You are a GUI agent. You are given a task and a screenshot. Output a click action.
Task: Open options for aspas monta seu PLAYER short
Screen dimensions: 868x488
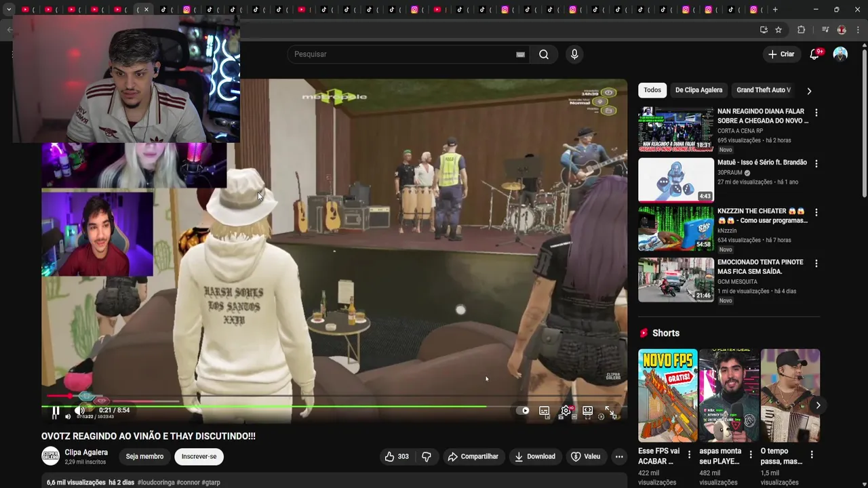tap(750, 454)
